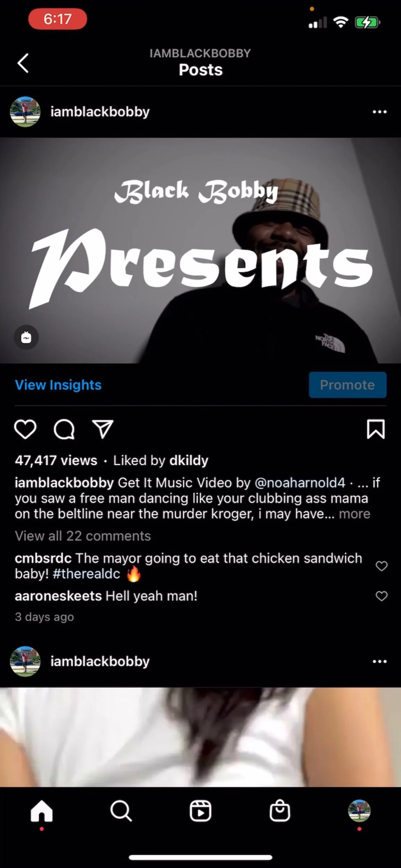Open comments via the speech bubble icon
The width and height of the screenshot is (401, 868).
(64, 429)
